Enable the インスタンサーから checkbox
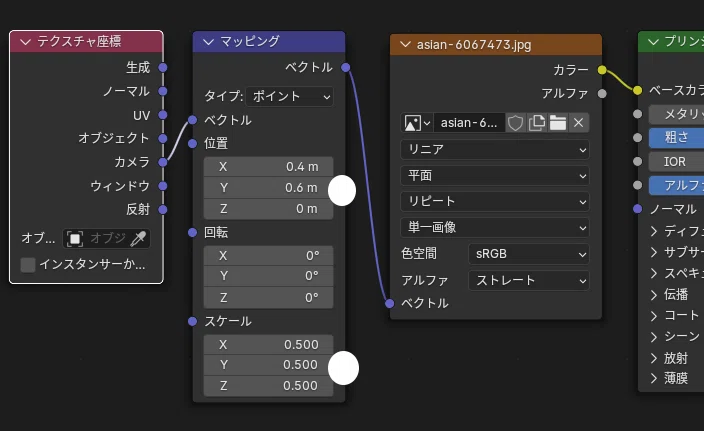Screen dimensions: 704x431 click(x=28, y=264)
